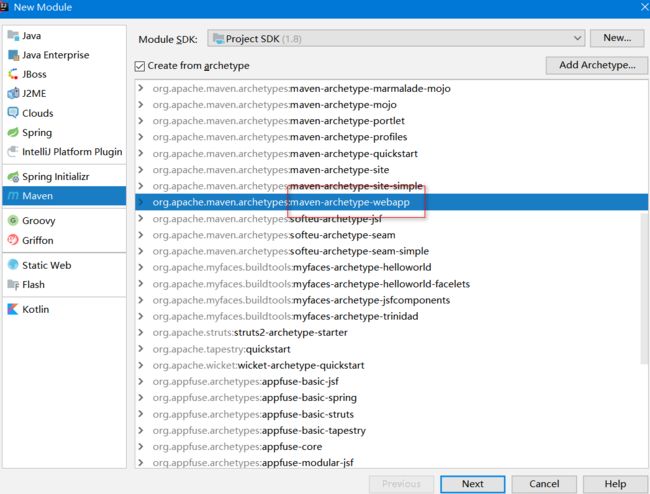The width and height of the screenshot is (650, 494).
Task: Expand appfuse-basic-struts node
Action: (141, 414)
